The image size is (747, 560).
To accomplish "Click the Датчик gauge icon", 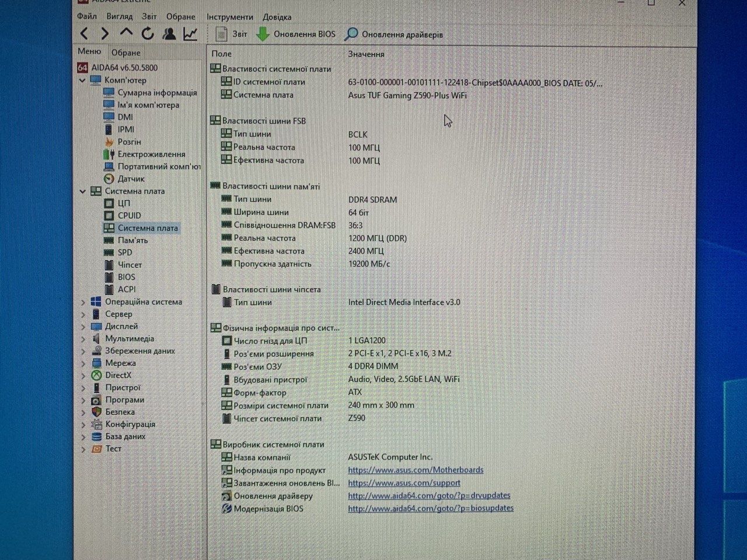I will [x=109, y=178].
